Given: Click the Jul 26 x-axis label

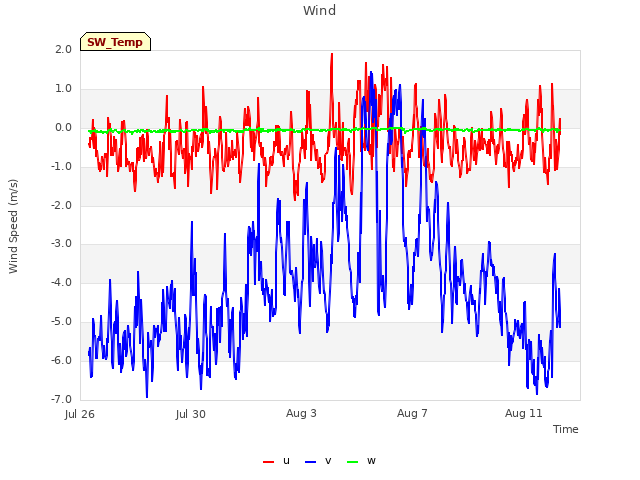Looking at the screenshot, I should click(x=80, y=414).
